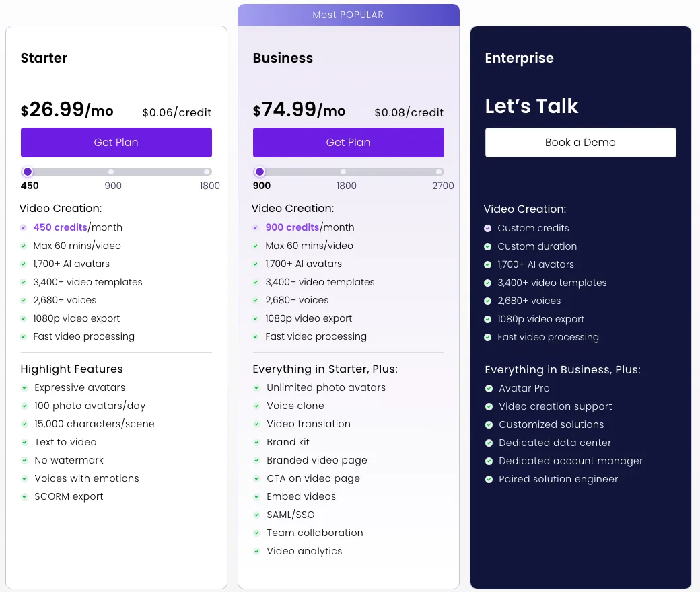Click Get Plan under Business

[348, 143]
